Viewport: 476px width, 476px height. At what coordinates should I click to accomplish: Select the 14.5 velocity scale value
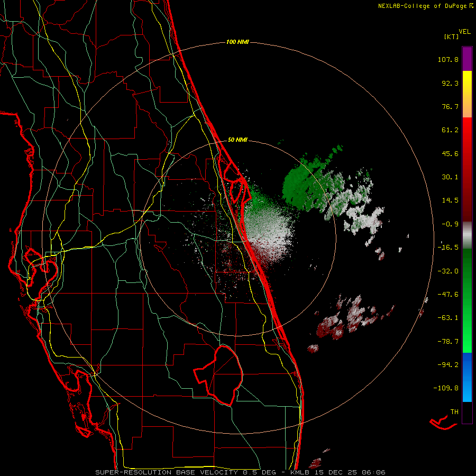pyautogui.click(x=450, y=200)
